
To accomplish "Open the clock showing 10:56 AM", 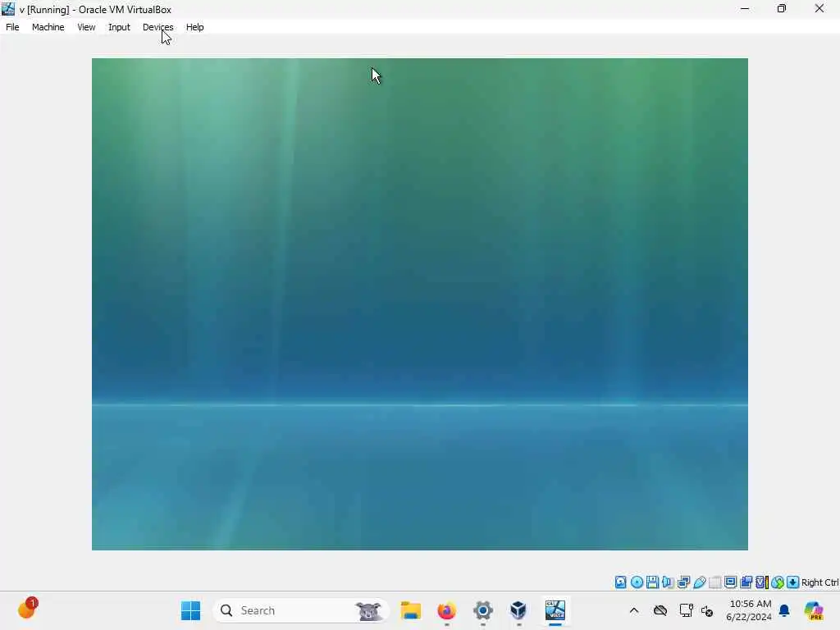I will tap(749, 610).
